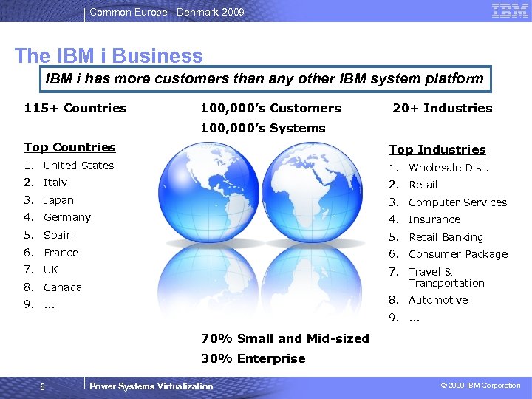The width and height of the screenshot is (532, 399).
Task: Click "Canada" in the countries list
Action: pyautogui.click(x=63, y=287)
